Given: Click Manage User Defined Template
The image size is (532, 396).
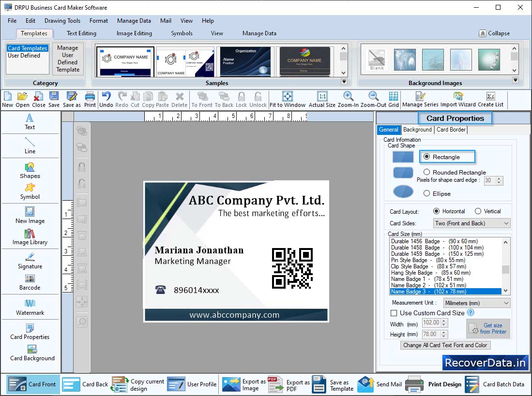Looking at the screenshot, I should 68,59.
